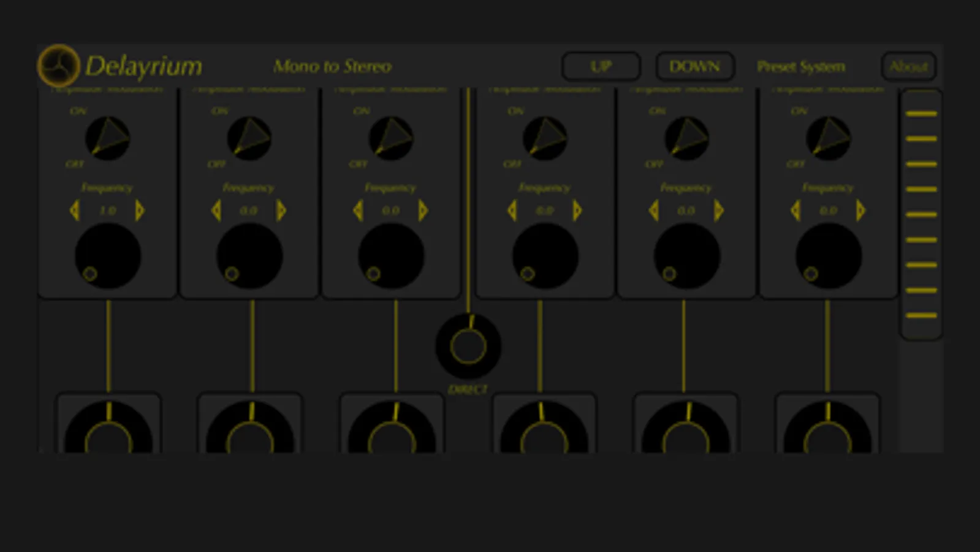Click the Preset System label
The width and height of the screenshot is (980, 552).
801,66
